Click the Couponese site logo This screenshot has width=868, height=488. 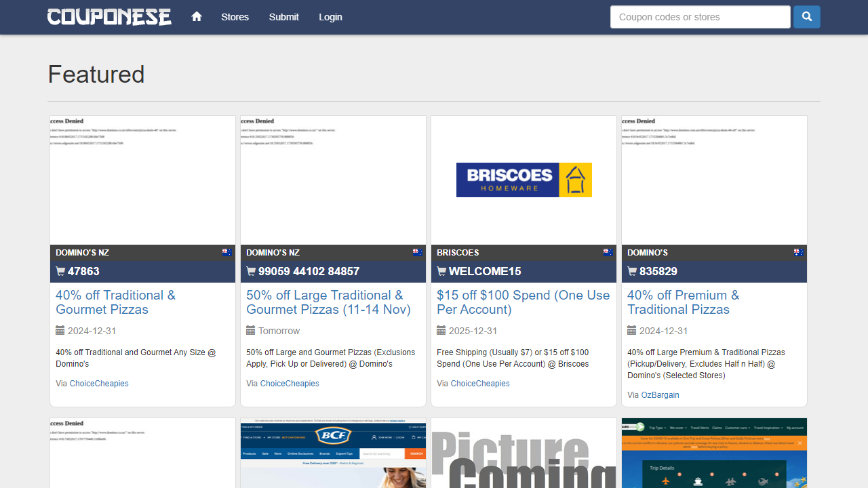pos(109,17)
